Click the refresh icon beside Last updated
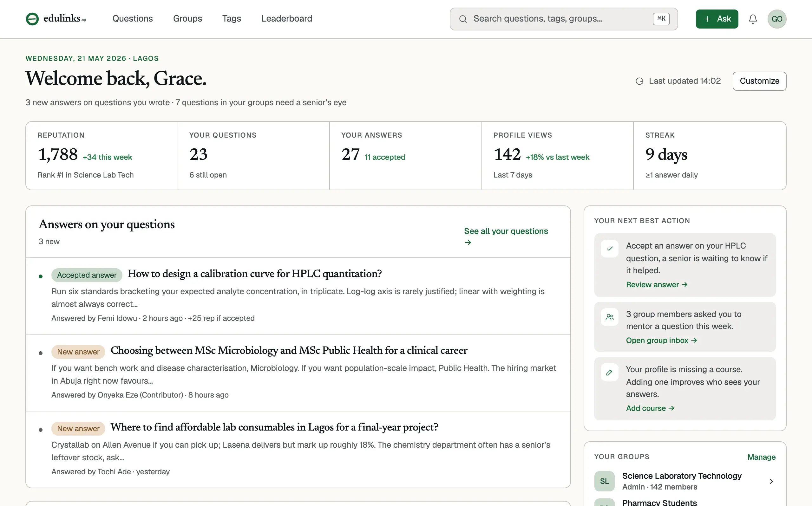Screen dimensions: 812x506 (x=639, y=81)
